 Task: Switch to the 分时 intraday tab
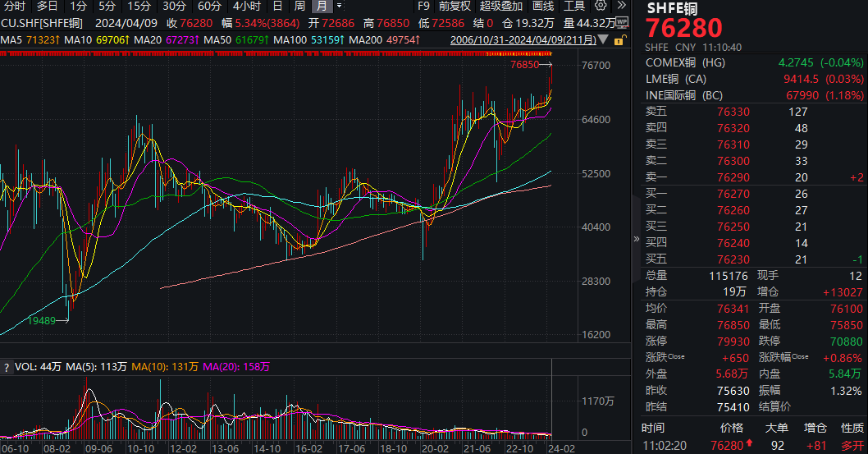[x=15, y=6]
